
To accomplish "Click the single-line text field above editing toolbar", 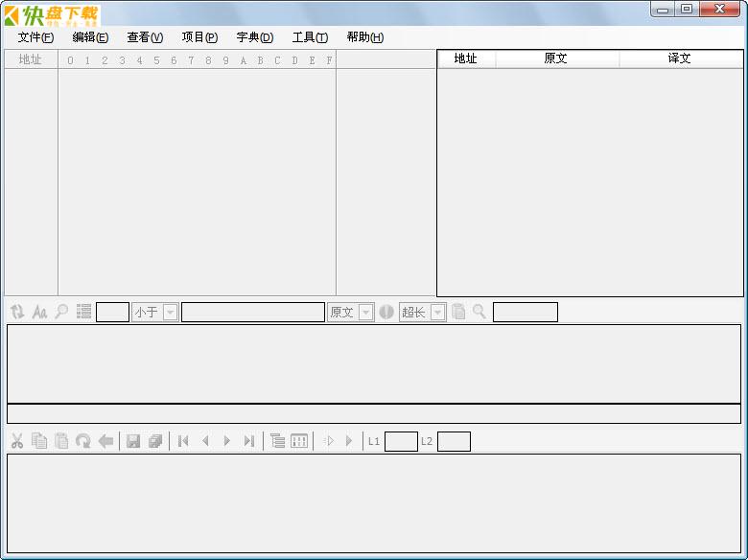I will (x=374, y=413).
